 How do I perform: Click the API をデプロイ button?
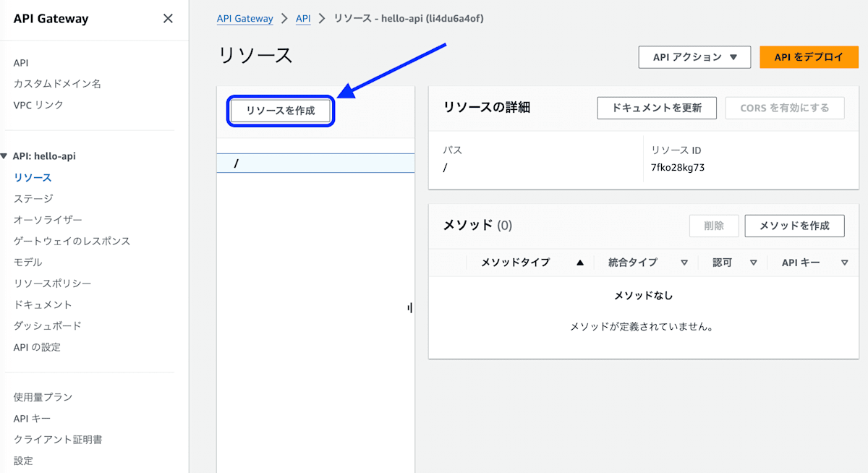(809, 57)
